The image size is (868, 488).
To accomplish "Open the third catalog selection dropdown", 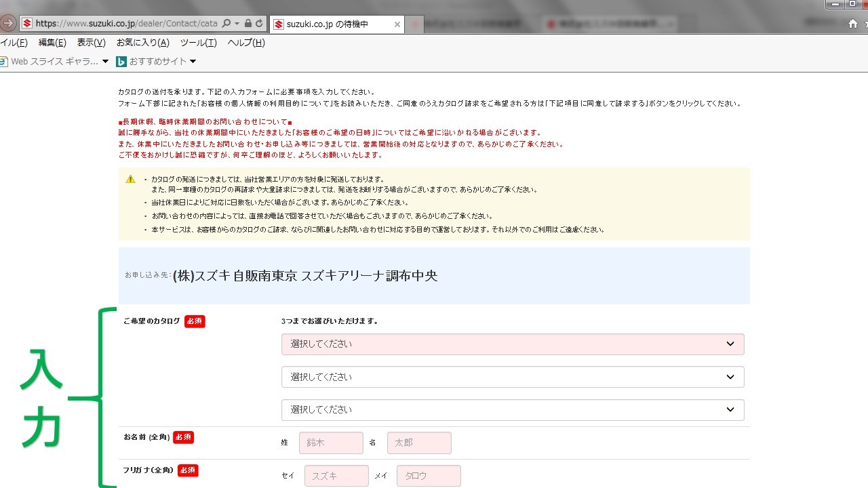I will 513,410.
